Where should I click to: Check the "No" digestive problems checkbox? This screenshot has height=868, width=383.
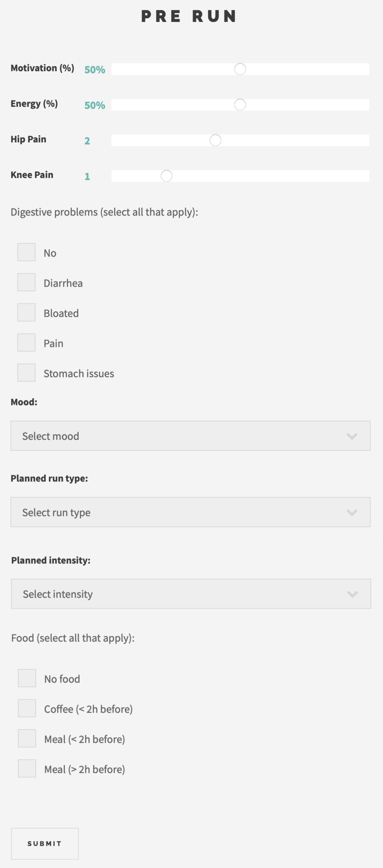pos(26,252)
